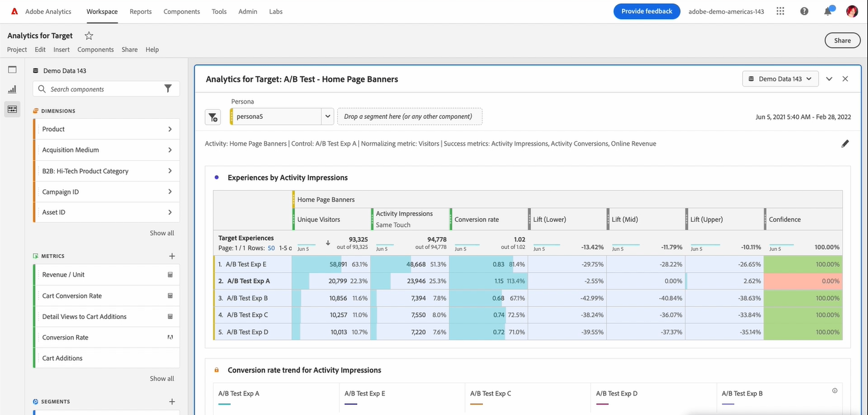Click the segment filter icon beside Persona

[x=213, y=117]
